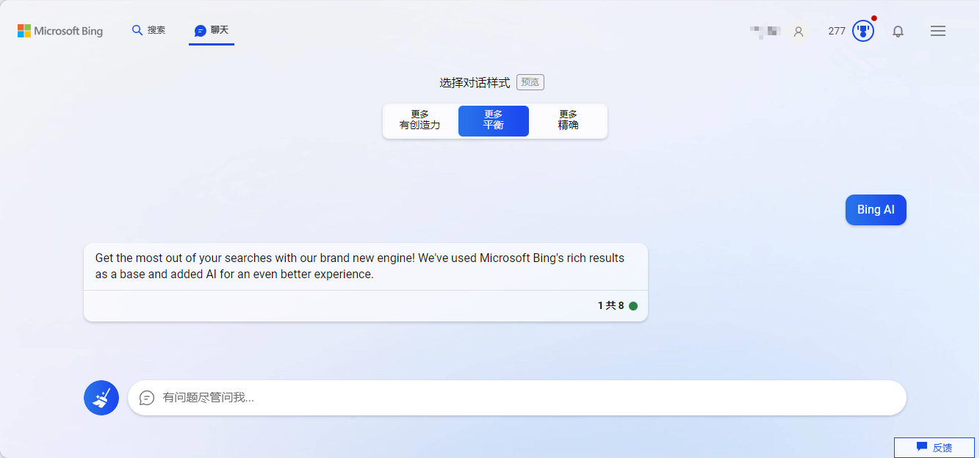The width and height of the screenshot is (980, 458).
Task: Select 更多 平衡 conversation style
Action: pos(494,120)
